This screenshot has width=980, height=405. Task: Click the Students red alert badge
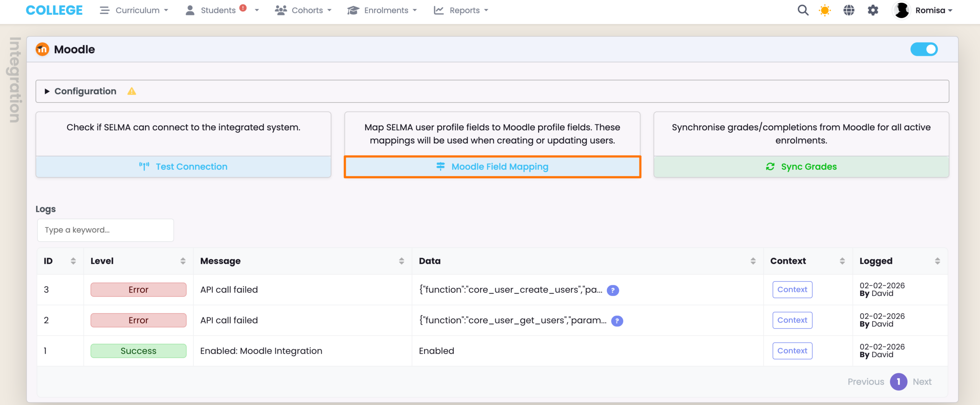click(x=243, y=8)
